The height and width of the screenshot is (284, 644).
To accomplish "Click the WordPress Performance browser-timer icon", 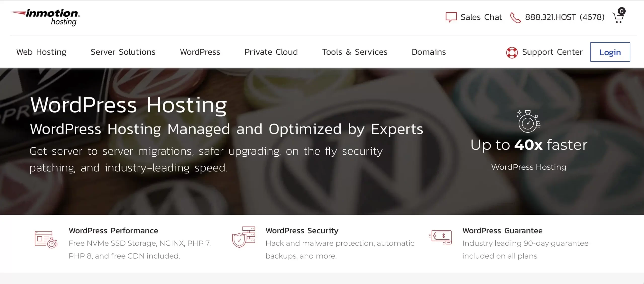I will coord(46,239).
